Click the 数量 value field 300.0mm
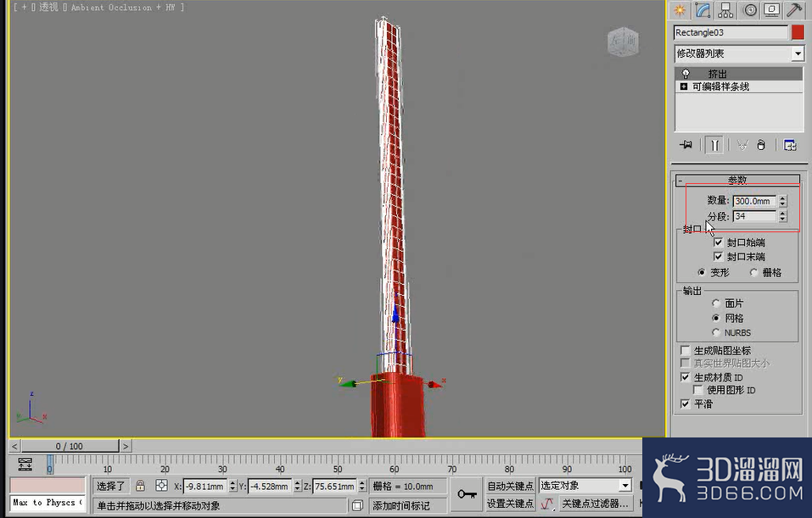 pos(754,201)
